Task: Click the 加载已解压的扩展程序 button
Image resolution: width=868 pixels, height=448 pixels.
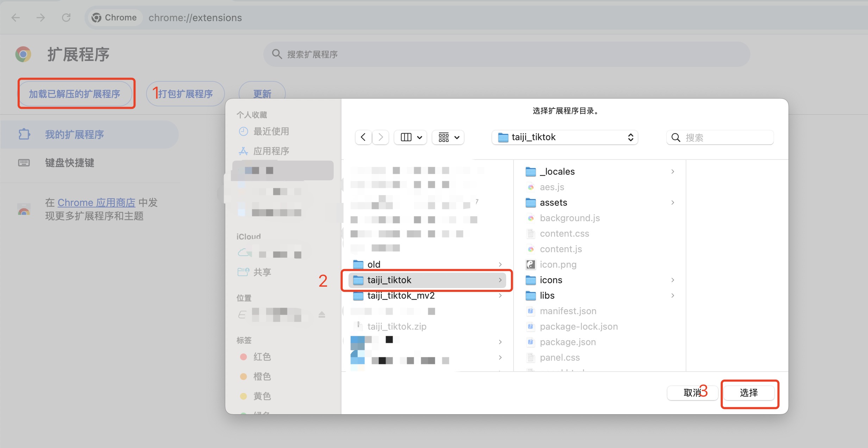Action: coord(75,94)
